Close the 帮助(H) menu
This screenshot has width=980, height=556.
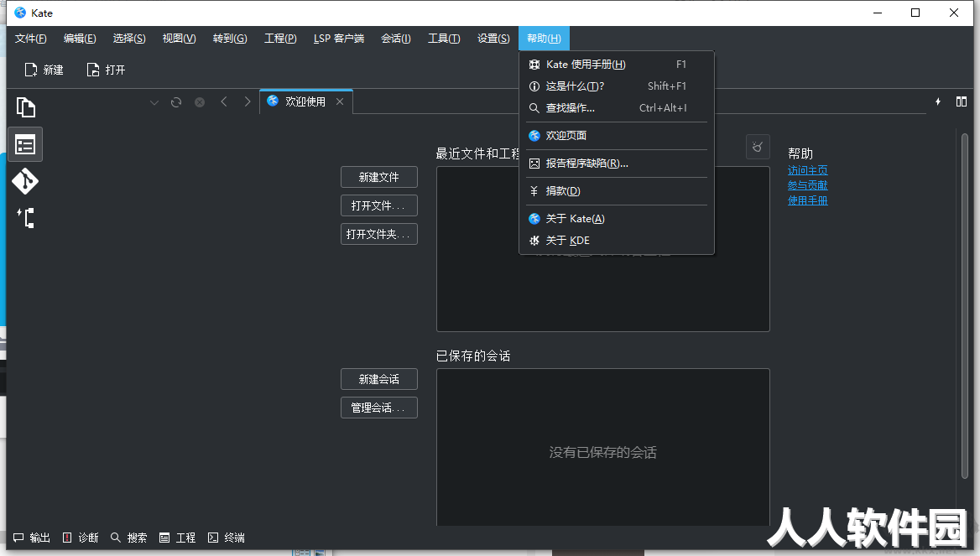[x=544, y=38]
